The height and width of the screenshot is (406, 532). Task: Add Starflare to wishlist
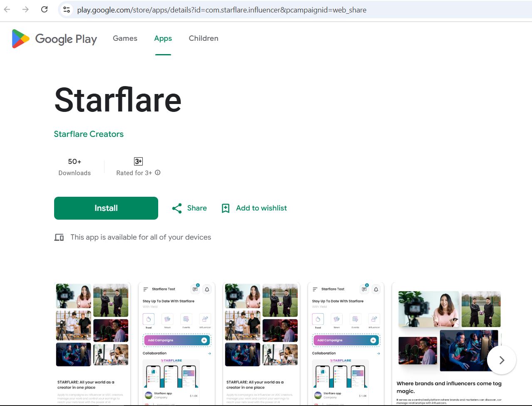[x=254, y=208]
